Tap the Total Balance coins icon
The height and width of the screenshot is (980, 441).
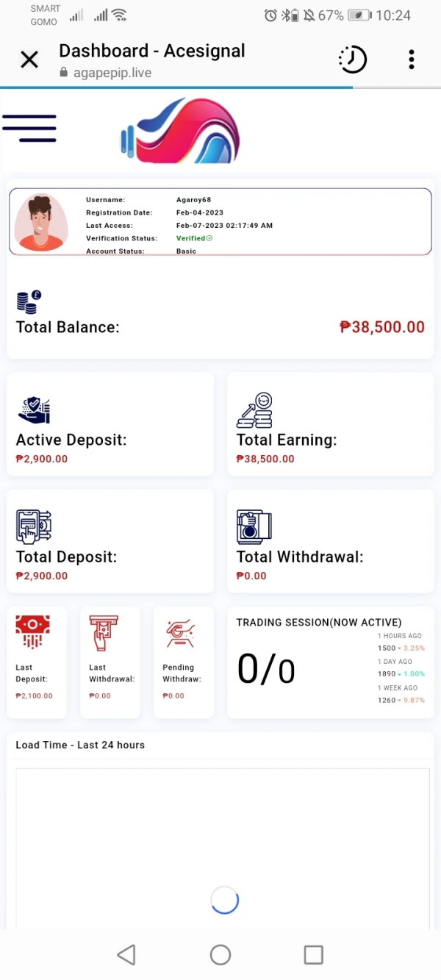[29, 301]
